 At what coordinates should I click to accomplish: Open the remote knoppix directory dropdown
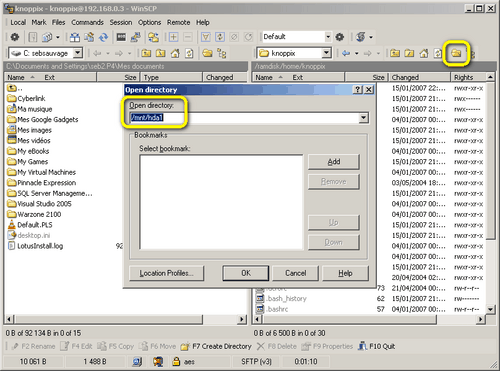click(x=326, y=53)
